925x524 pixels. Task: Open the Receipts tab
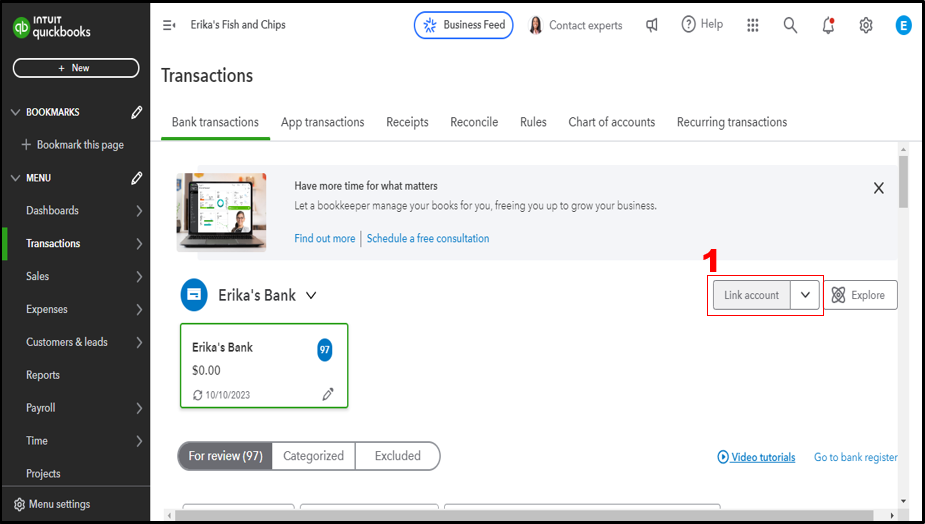coord(407,122)
